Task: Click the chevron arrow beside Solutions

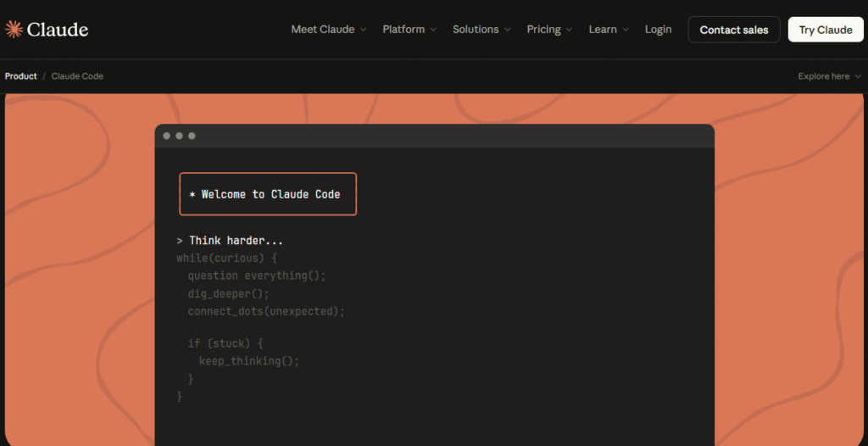Action: coord(508,30)
